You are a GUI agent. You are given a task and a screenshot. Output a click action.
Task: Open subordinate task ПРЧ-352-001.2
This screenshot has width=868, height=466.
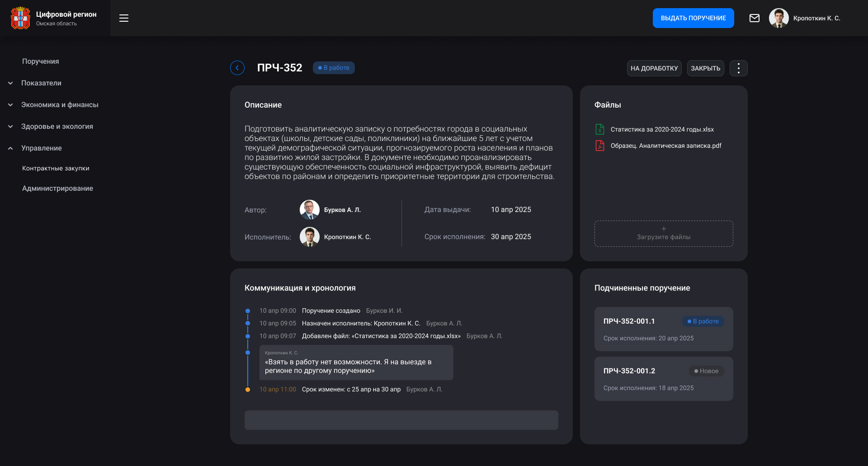point(664,379)
